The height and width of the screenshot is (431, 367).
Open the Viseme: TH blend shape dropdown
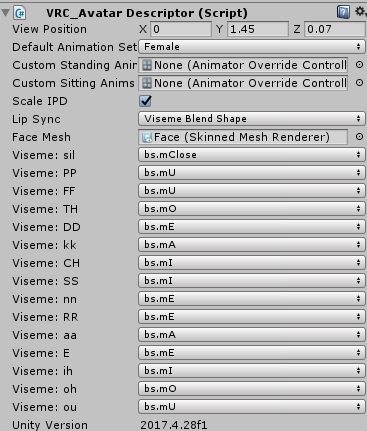point(252,209)
